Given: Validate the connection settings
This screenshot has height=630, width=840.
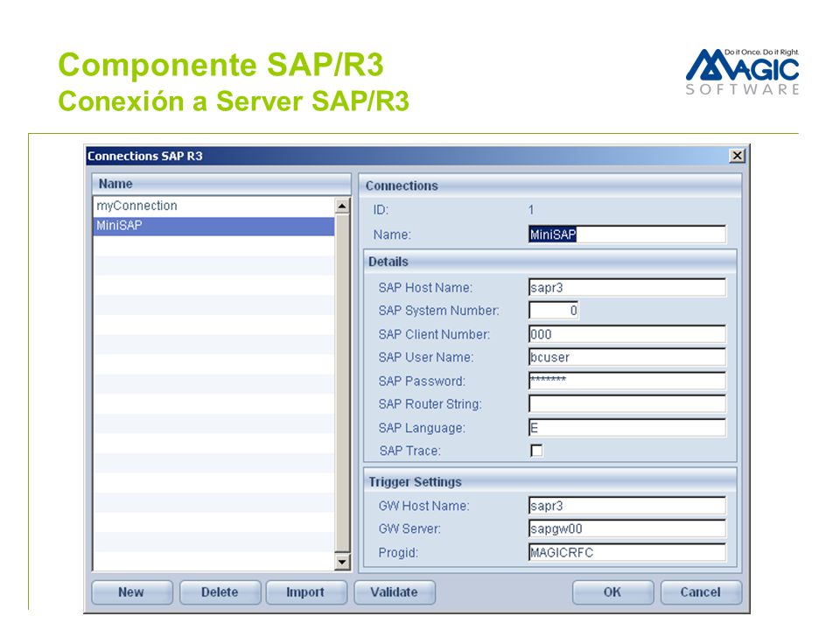Looking at the screenshot, I should click(x=395, y=592).
